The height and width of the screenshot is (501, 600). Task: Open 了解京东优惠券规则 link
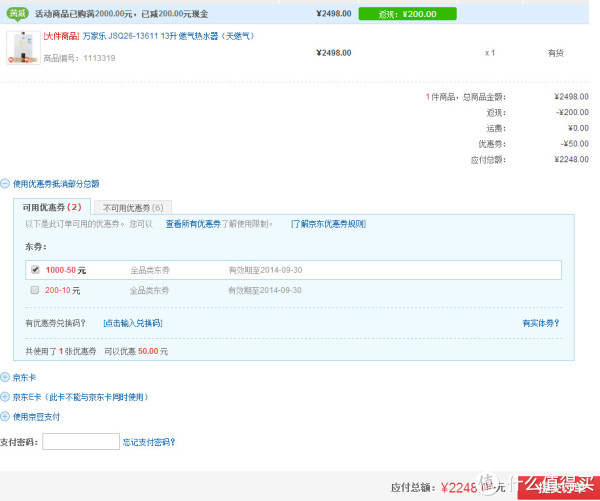pos(328,224)
